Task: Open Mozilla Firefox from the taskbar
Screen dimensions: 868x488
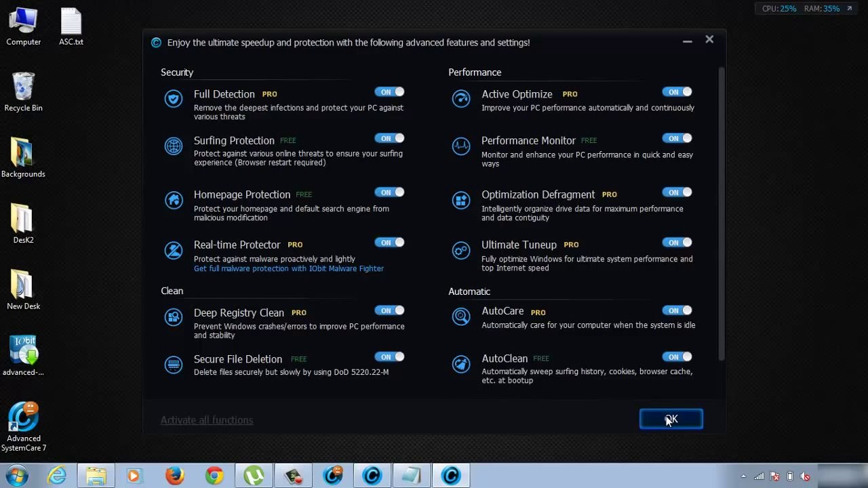Action: (x=175, y=476)
